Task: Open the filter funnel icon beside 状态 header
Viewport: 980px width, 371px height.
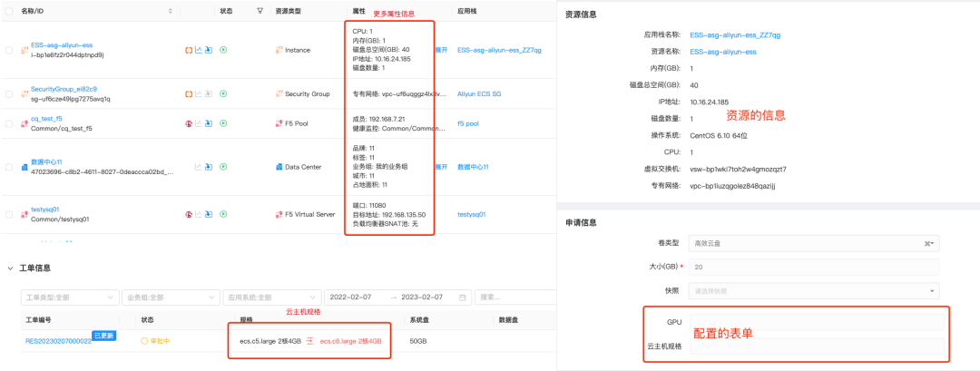Action: [260, 11]
